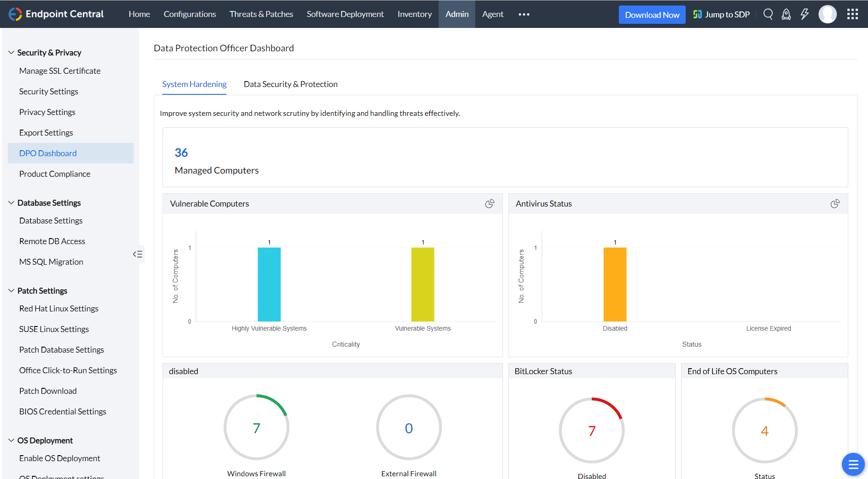Collapse the Security & Privacy section
The width and height of the screenshot is (868, 479).
(x=11, y=52)
